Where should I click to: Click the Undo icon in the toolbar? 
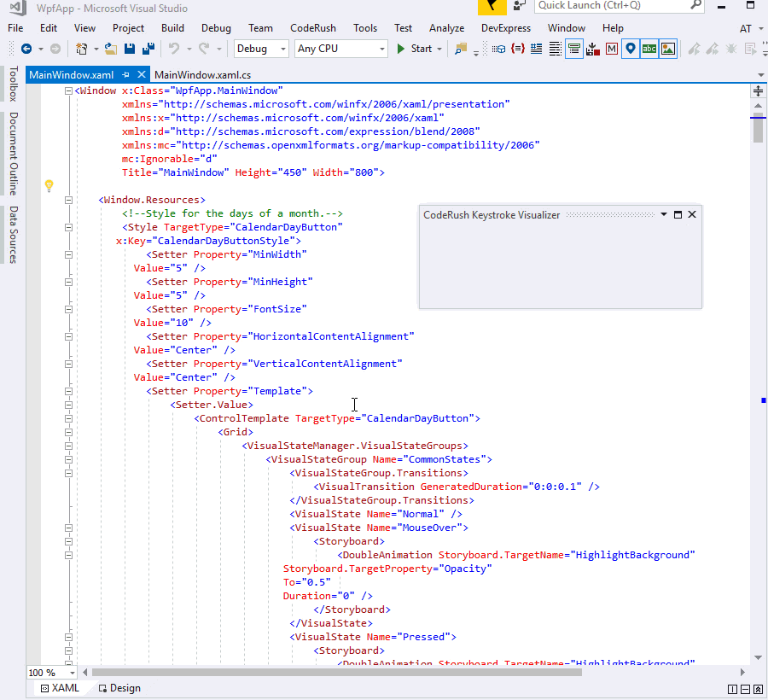pyautogui.click(x=172, y=49)
